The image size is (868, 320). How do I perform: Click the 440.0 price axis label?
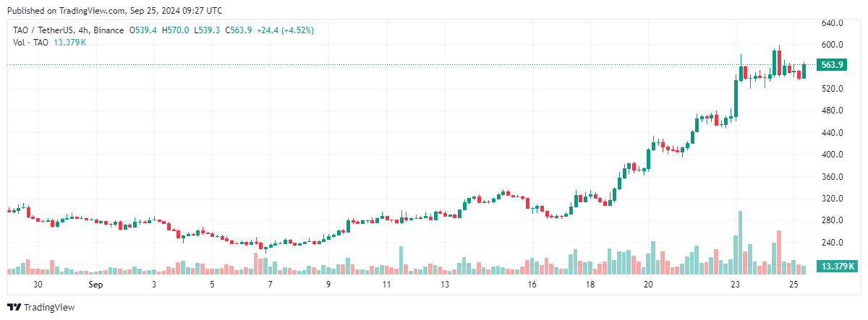833,133
